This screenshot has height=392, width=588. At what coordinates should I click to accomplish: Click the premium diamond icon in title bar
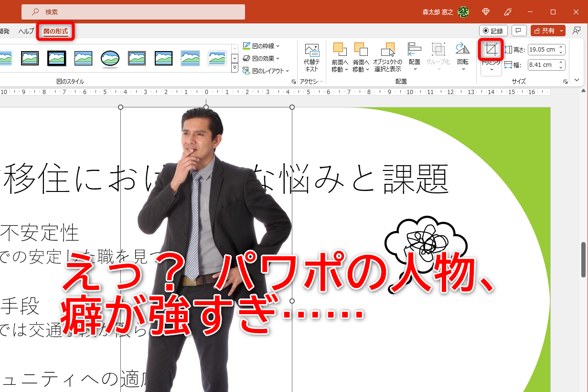[x=486, y=11]
